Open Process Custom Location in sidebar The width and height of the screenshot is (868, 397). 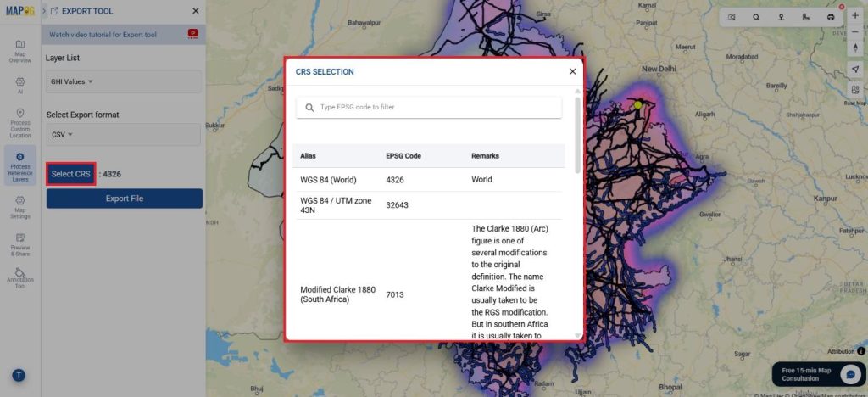coord(20,123)
